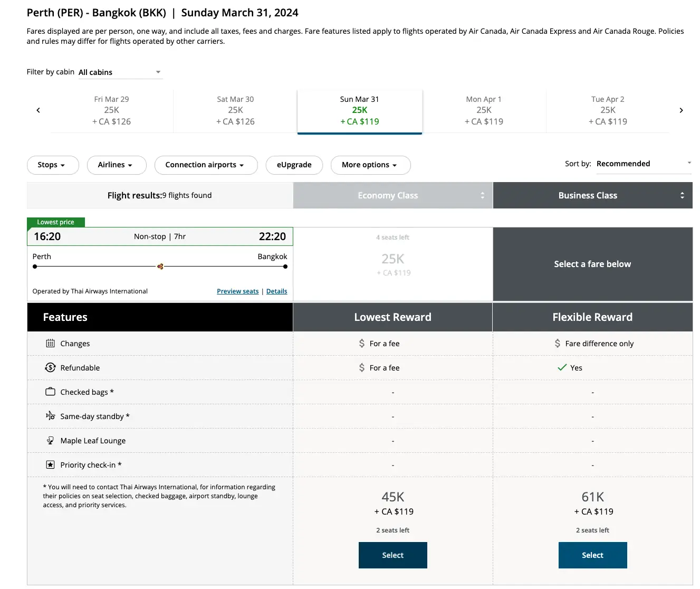Open the Preview seats link

pyautogui.click(x=238, y=291)
